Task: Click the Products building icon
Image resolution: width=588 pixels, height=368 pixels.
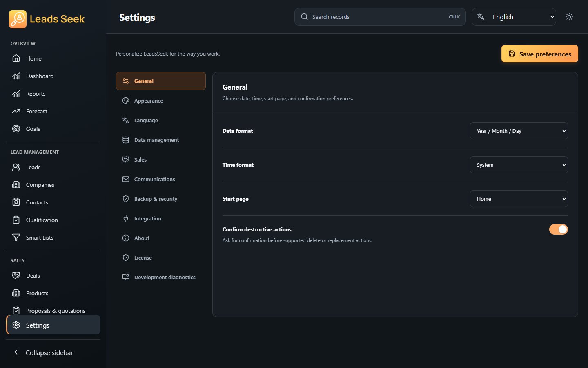Action: tap(16, 293)
